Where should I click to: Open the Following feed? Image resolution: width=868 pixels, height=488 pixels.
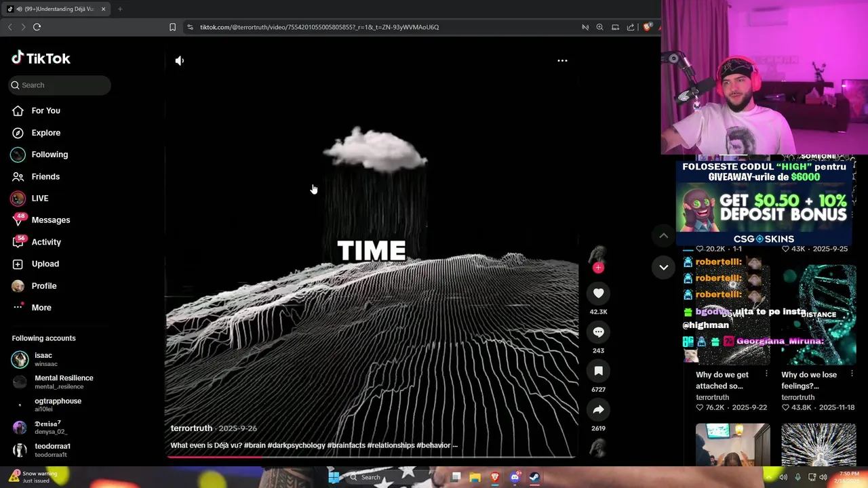(50, 155)
